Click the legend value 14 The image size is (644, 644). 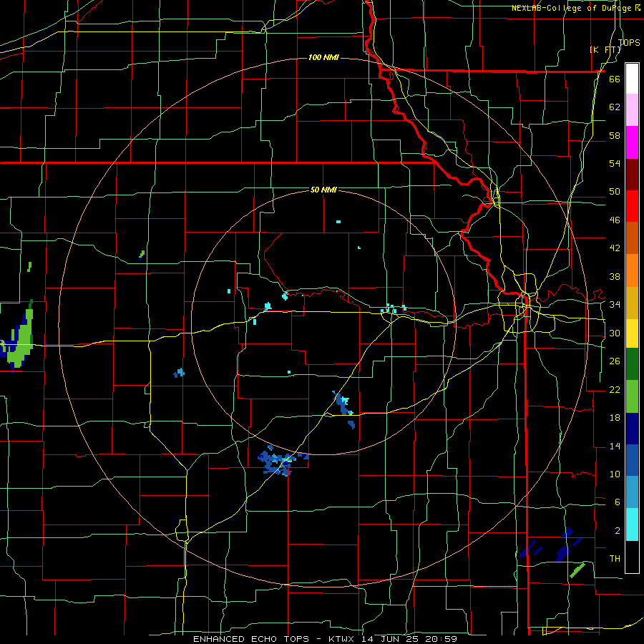[615, 447]
